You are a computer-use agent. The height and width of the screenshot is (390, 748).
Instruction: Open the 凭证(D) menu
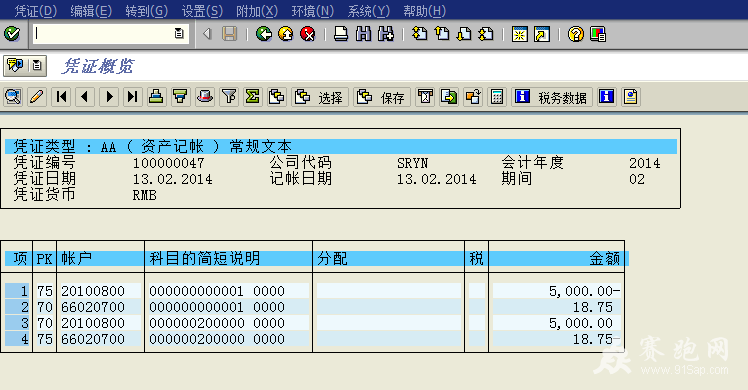pos(35,10)
